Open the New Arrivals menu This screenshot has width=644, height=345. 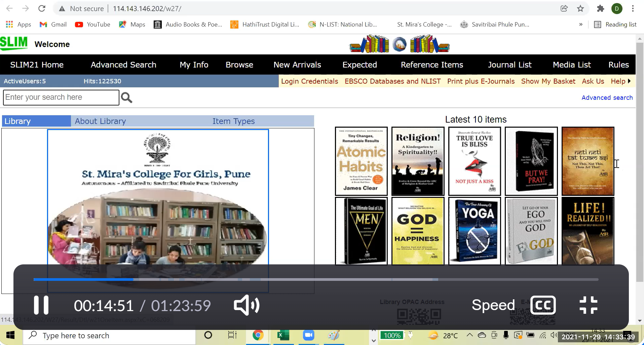click(297, 64)
